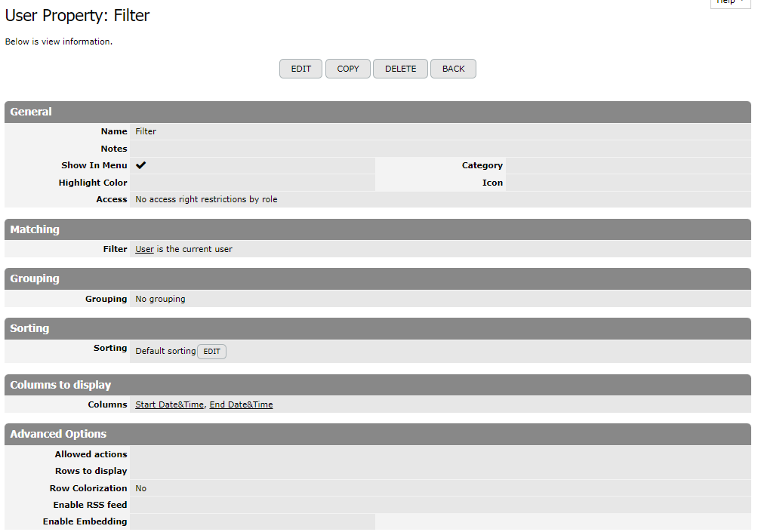Click the Name value "Filter" in General

[x=146, y=131]
